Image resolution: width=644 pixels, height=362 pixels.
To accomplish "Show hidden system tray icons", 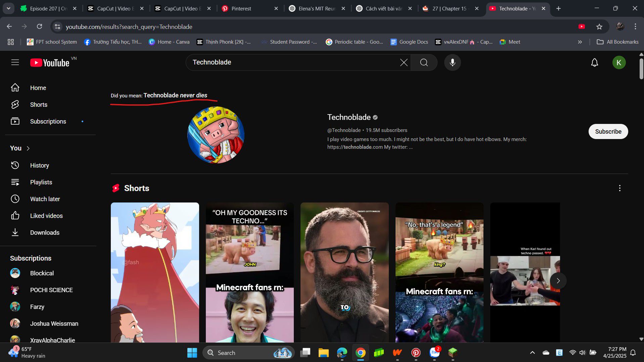I will [x=532, y=353].
